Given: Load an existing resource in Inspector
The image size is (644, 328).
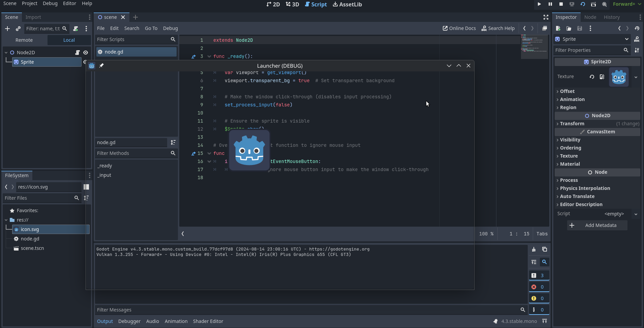Looking at the screenshot, I should [569, 28].
